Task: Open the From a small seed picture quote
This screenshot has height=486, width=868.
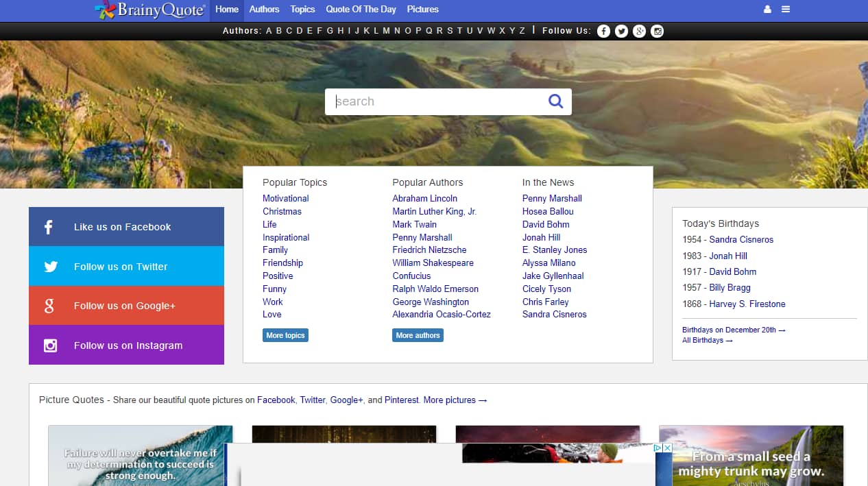Action: tap(751, 456)
